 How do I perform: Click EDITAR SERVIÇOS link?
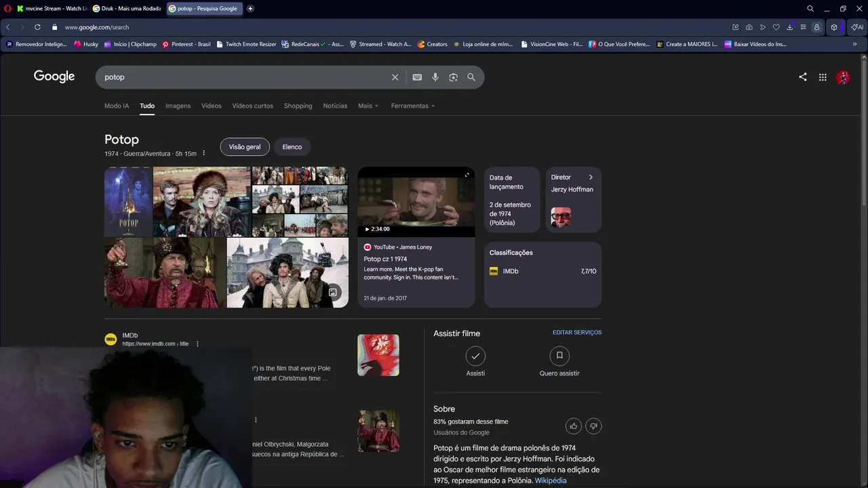click(577, 333)
